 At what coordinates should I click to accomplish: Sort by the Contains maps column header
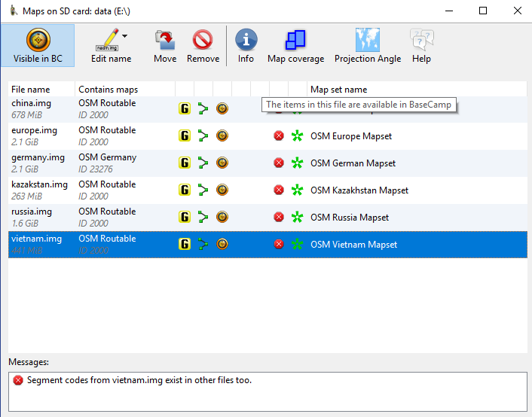pos(125,90)
